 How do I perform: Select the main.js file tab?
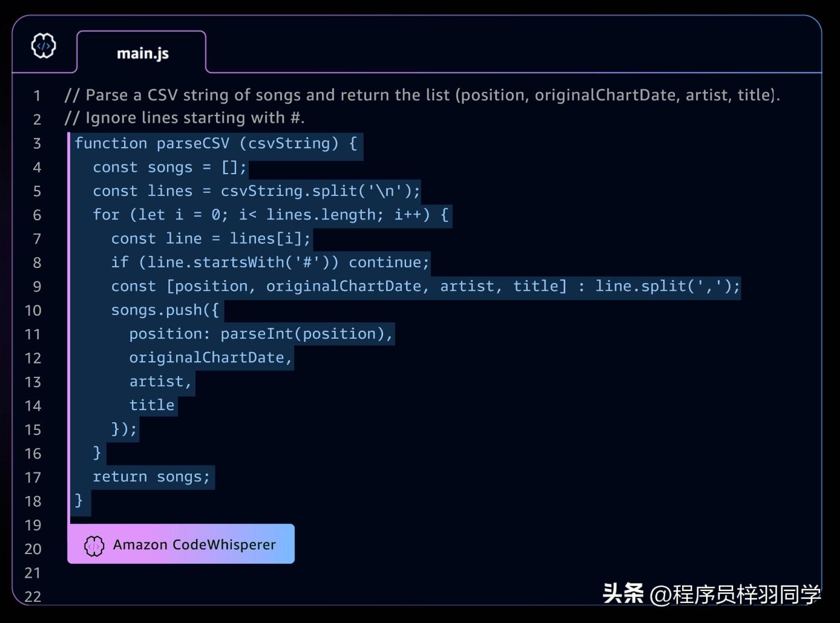coord(142,53)
